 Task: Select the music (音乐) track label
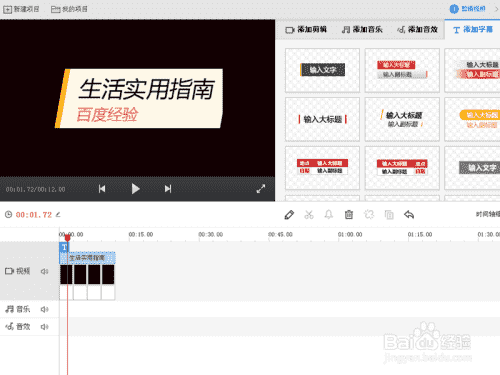click(18, 309)
